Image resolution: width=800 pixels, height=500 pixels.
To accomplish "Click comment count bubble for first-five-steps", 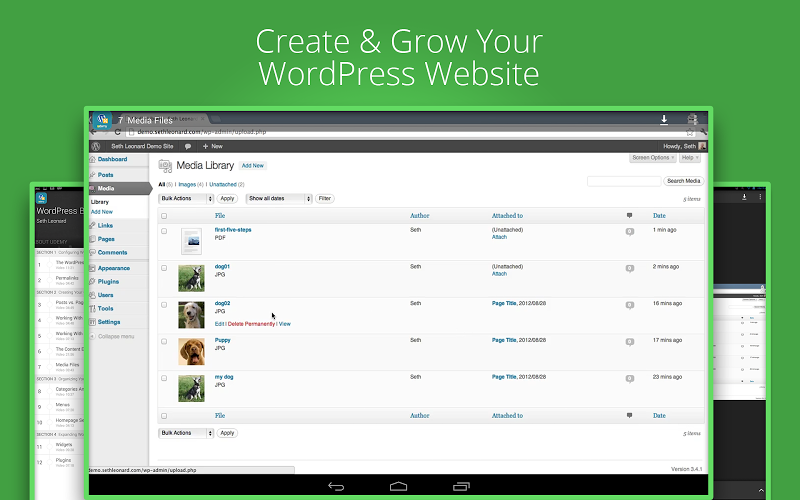I will (630, 232).
